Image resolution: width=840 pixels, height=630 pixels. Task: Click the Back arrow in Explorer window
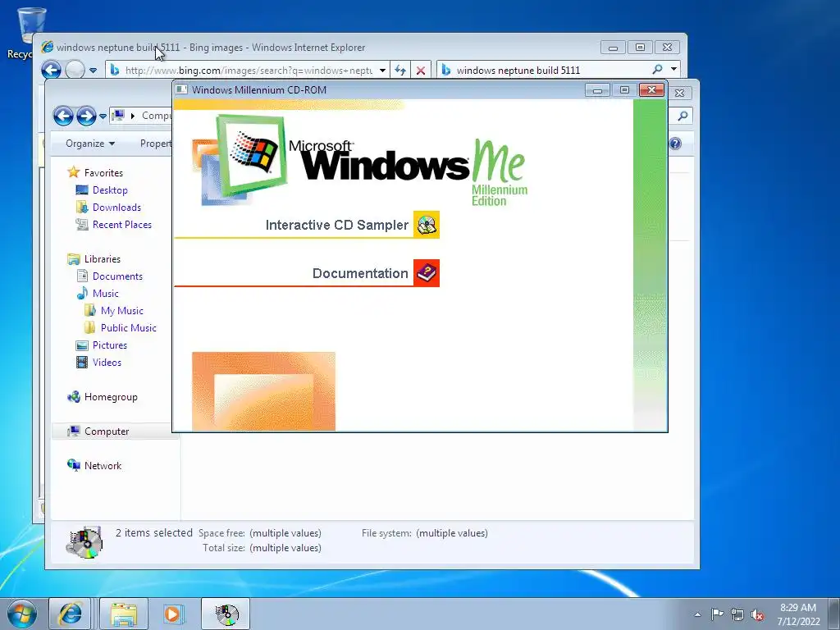click(x=63, y=116)
